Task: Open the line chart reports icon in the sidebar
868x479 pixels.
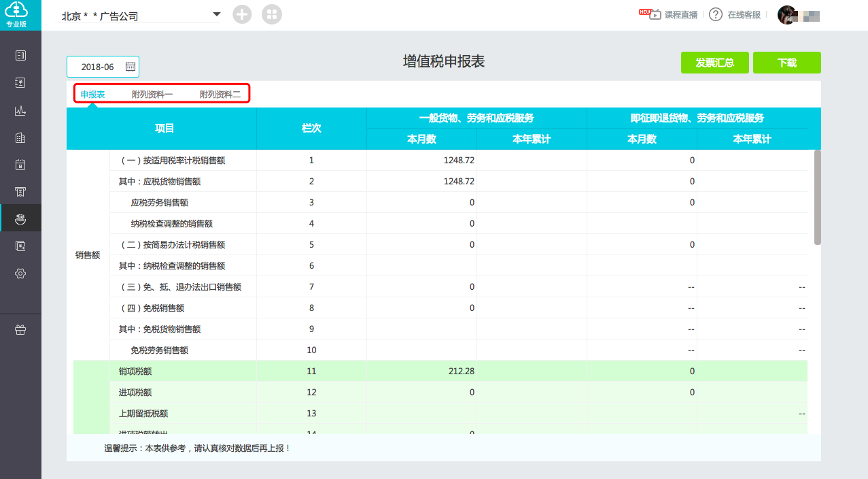Action: tap(20, 110)
